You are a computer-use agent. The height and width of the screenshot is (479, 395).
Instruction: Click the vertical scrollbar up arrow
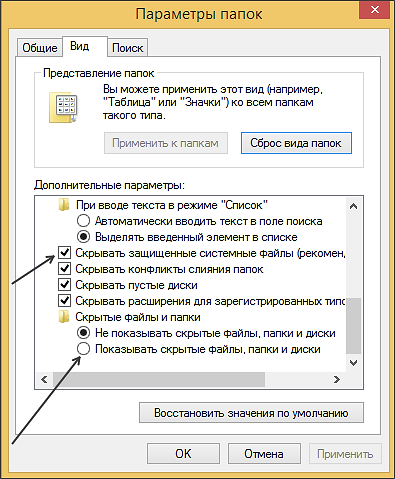point(353,206)
